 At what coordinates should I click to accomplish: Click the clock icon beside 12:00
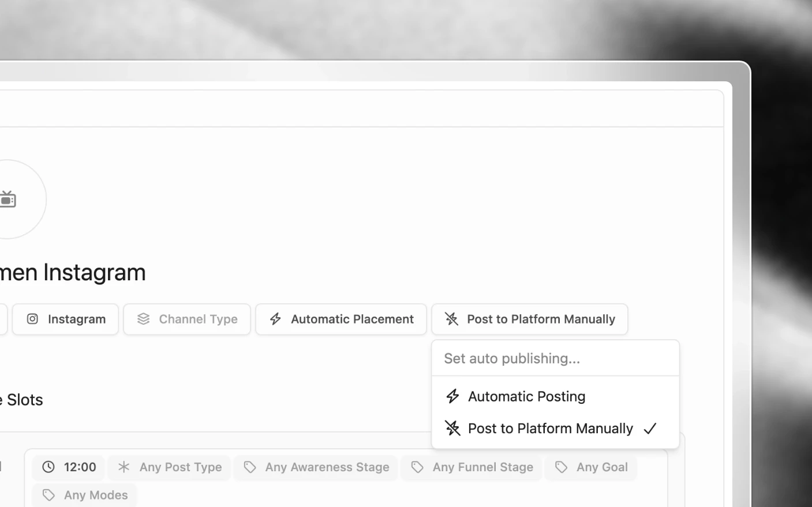(x=48, y=467)
